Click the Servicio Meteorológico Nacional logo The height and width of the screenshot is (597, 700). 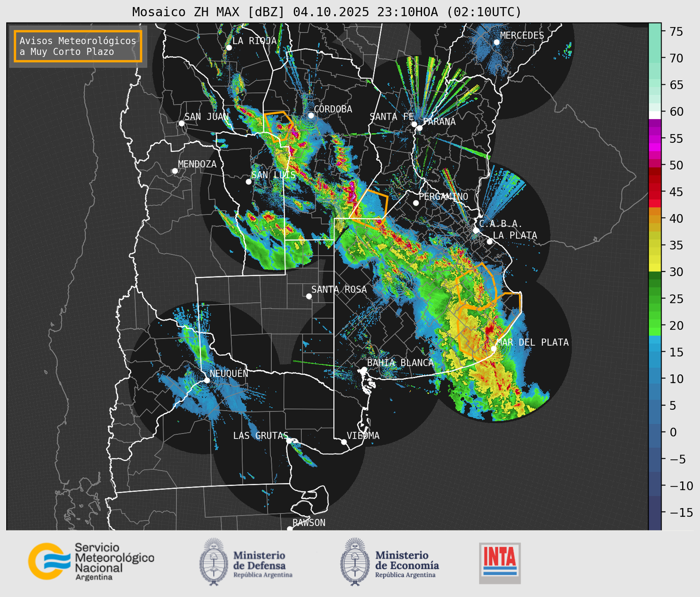(91, 561)
